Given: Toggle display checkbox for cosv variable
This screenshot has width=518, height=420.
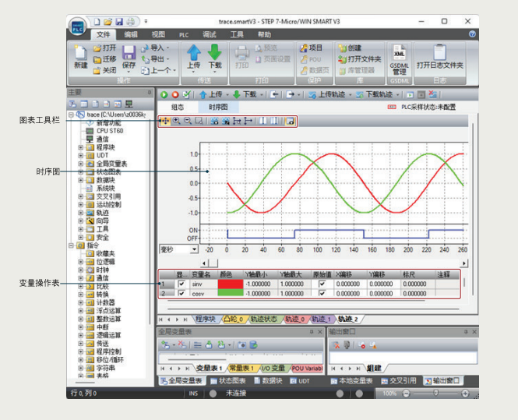Looking at the screenshot, I should coord(181,293).
